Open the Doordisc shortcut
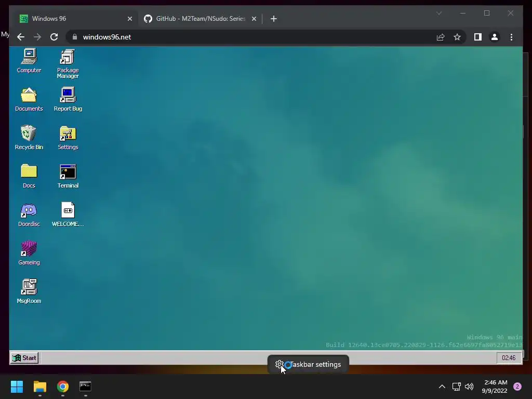Screen dimensions: 532x399 [29, 215]
